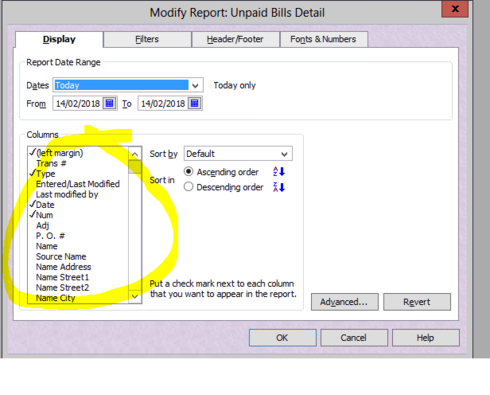Click the Cancel button
Screen dimensions: 490x395
click(x=354, y=338)
